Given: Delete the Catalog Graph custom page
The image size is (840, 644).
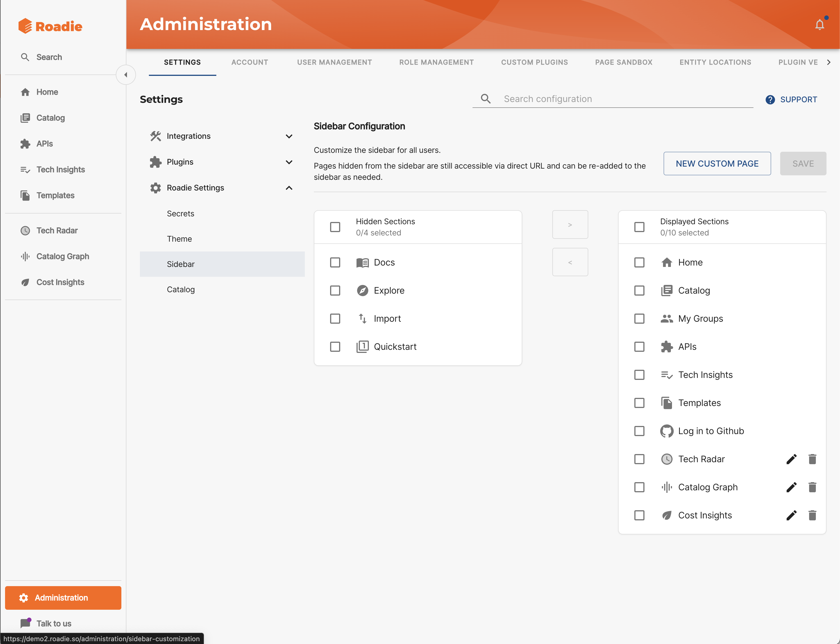Looking at the screenshot, I should click(x=812, y=487).
